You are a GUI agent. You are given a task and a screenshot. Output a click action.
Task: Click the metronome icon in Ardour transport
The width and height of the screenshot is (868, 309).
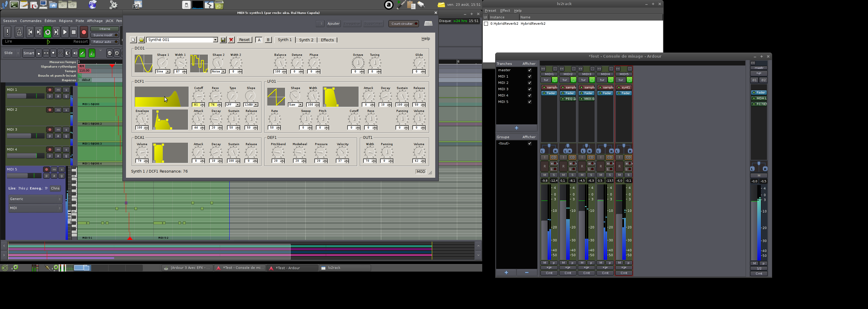tap(19, 32)
